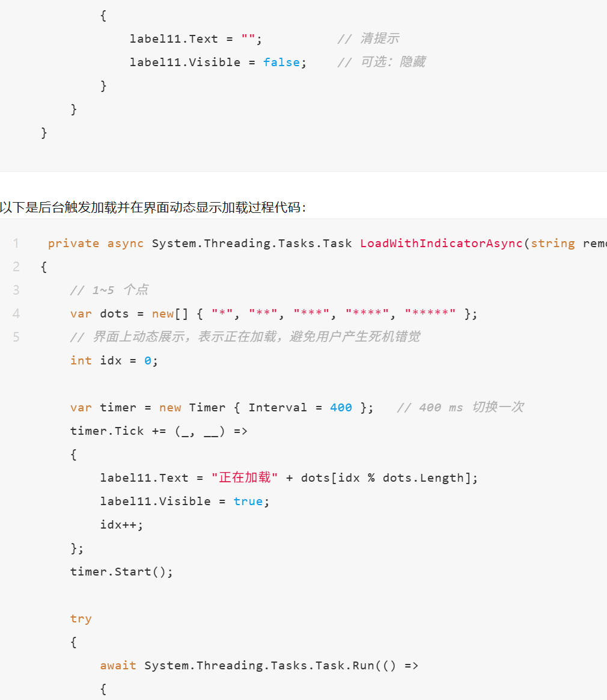Viewport: 607px width, 700px height.
Task: Click the 'await' keyword
Action: pos(118,666)
